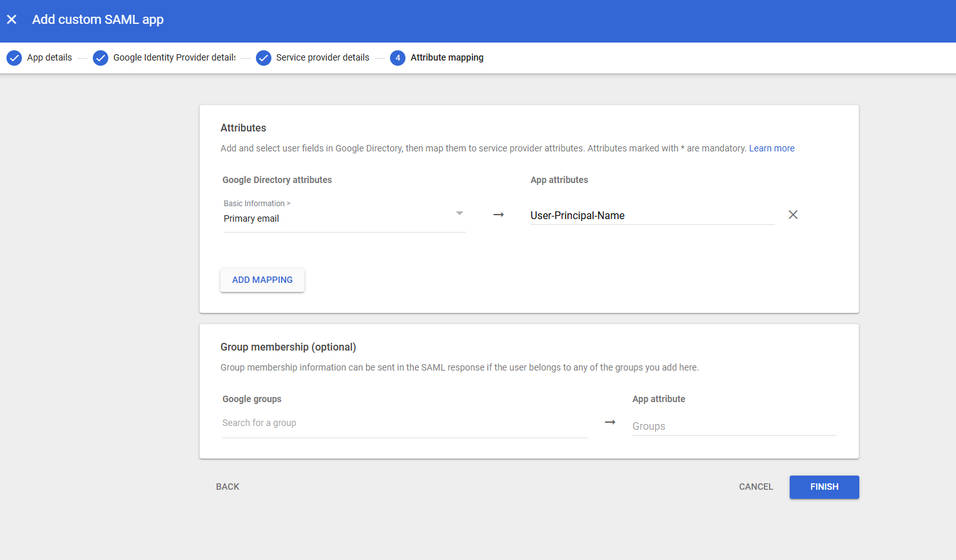Click the FINISH button
Image resolution: width=956 pixels, height=560 pixels.
(824, 487)
